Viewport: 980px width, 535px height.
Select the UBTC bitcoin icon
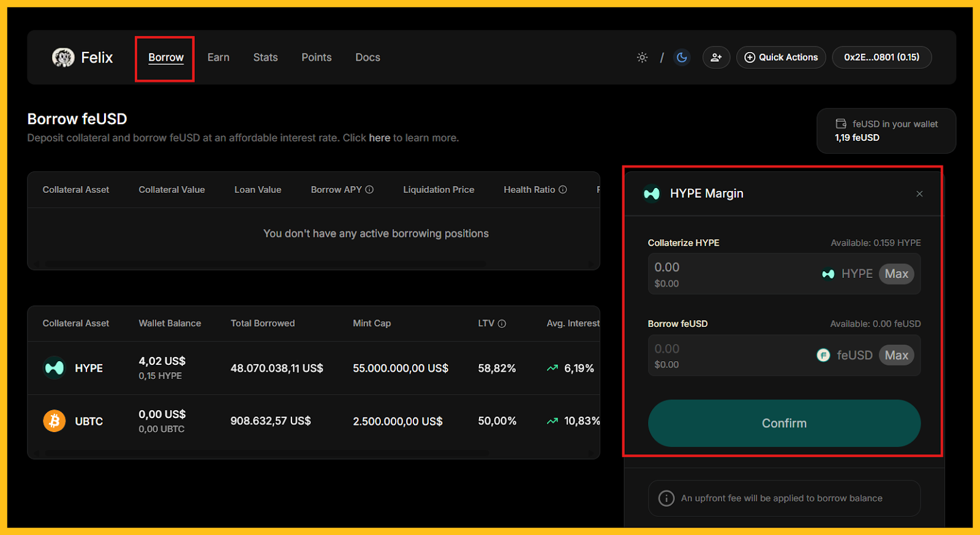[x=54, y=421]
